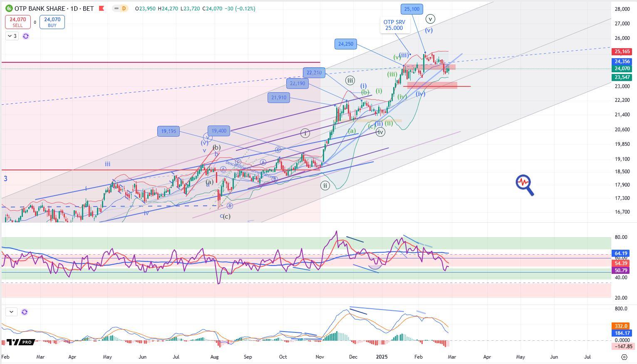The image size is (637, 364).
Task: Expand the MACD pane legend chevron
Action: (x=11, y=312)
